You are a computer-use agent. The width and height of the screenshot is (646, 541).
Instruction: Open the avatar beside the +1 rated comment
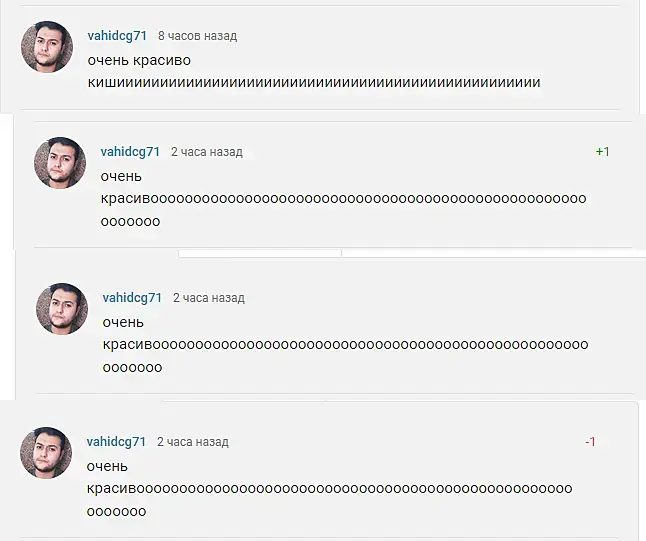point(60,163)
